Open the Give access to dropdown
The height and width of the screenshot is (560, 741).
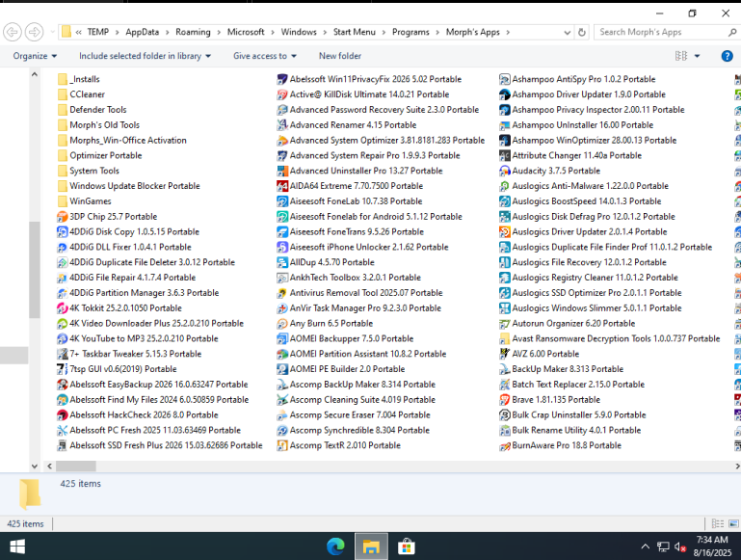point(265,56)
